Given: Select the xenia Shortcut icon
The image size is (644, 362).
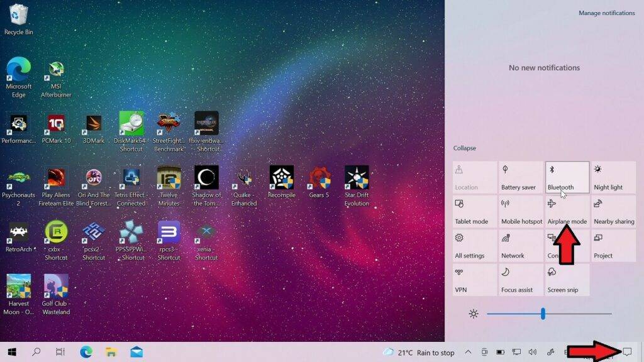Looking at the screenshot, I should [206, 242].
